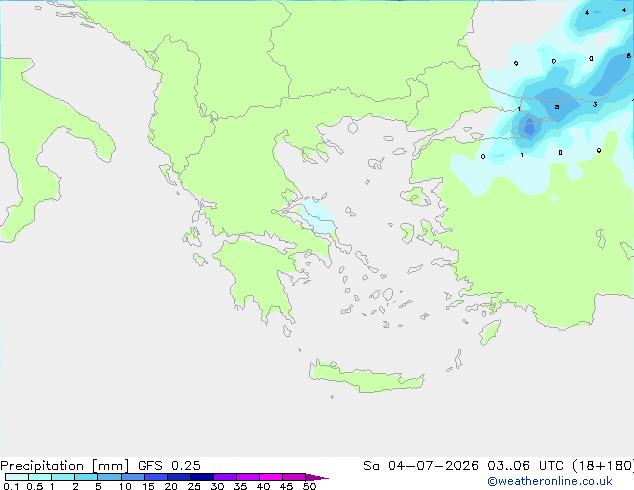Click the "45" legend value label

pyautogui.click(x=286, y=486)
